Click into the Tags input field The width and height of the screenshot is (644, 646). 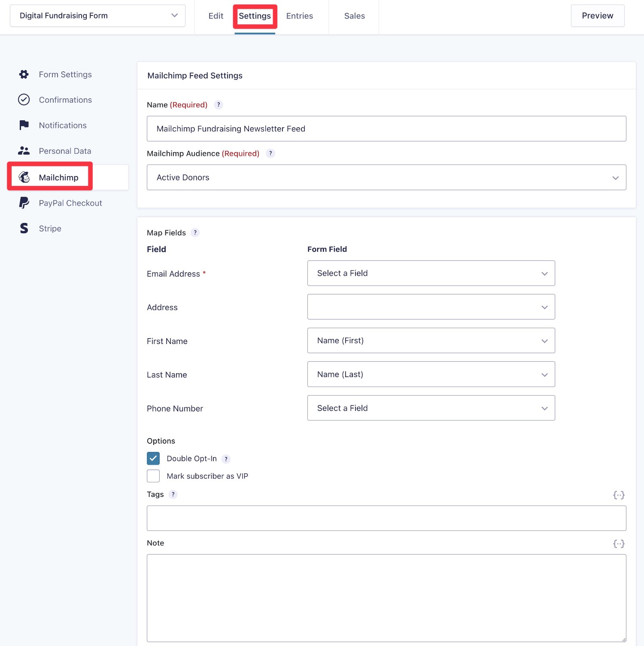[386, 518]
